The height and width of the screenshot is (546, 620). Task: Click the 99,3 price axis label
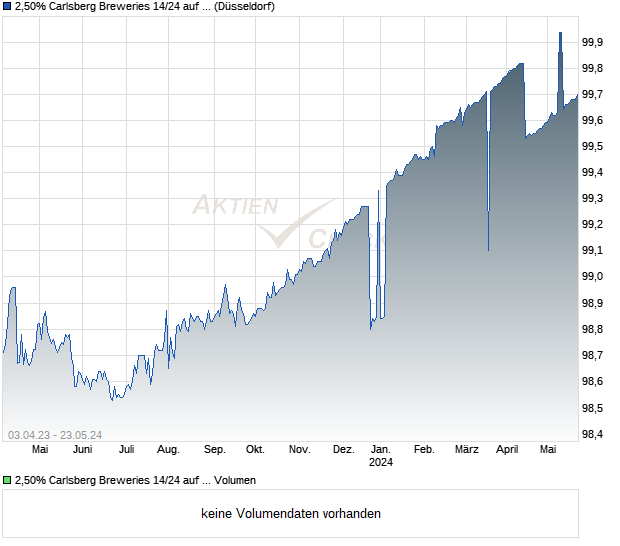592,198
